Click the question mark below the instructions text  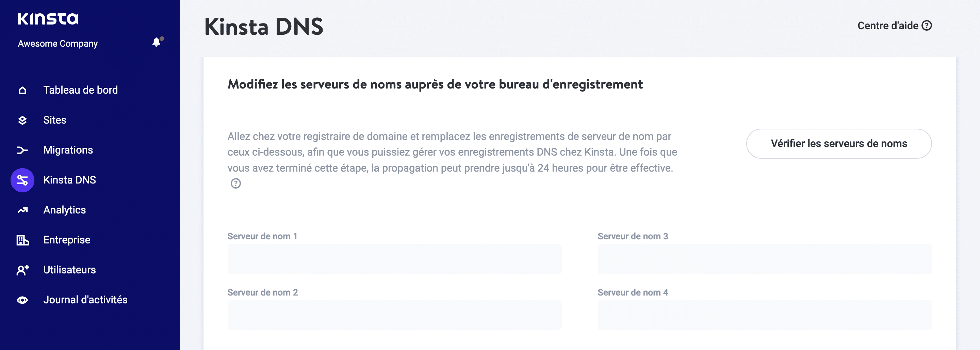(236, 184)
